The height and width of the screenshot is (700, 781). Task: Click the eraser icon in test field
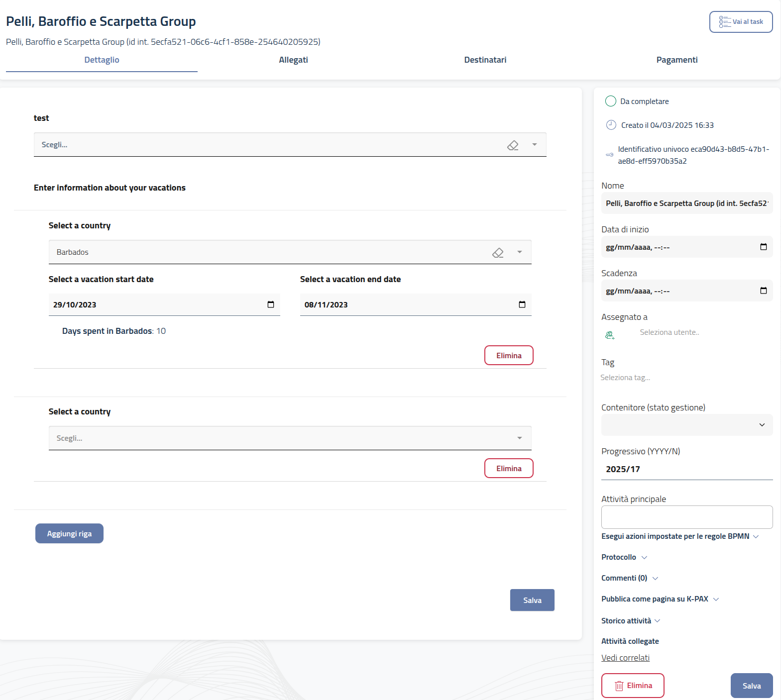click(513, 145)
